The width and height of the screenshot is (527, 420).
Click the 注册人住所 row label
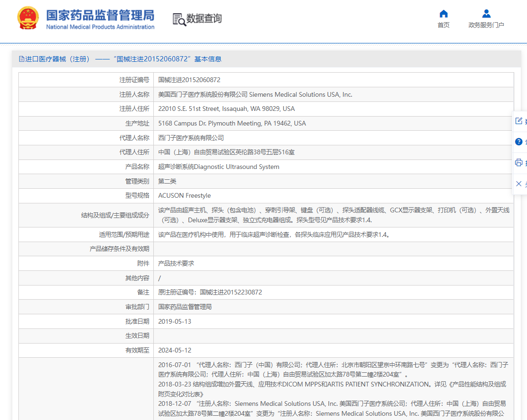(134, 109)
